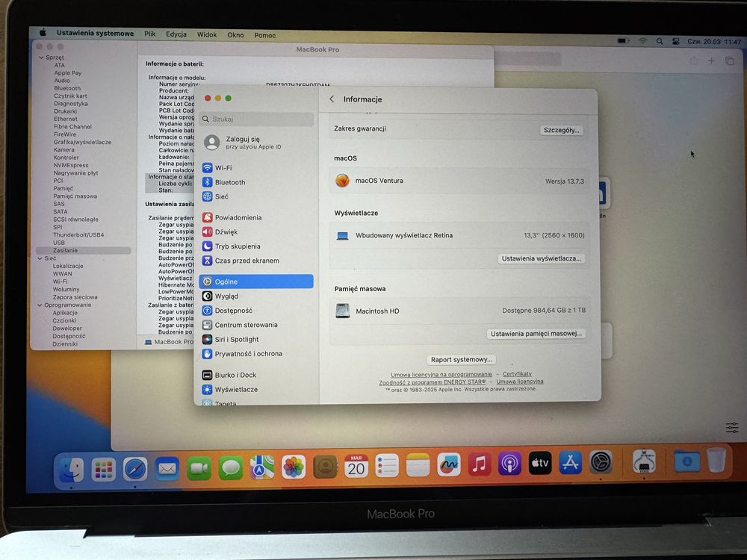
Task: Open Launchpad in the Dock
Action: 103,469
